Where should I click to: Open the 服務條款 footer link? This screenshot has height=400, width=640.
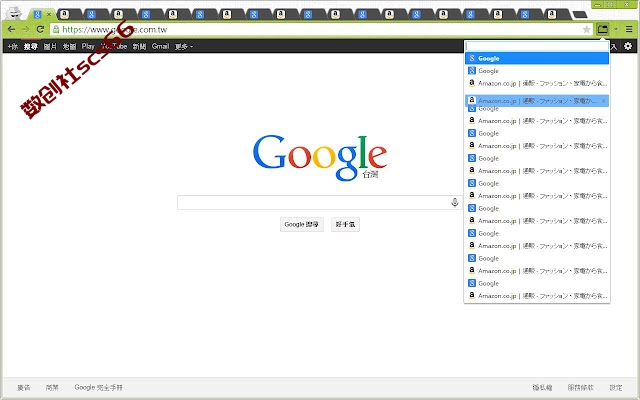[x=580, y=387]
